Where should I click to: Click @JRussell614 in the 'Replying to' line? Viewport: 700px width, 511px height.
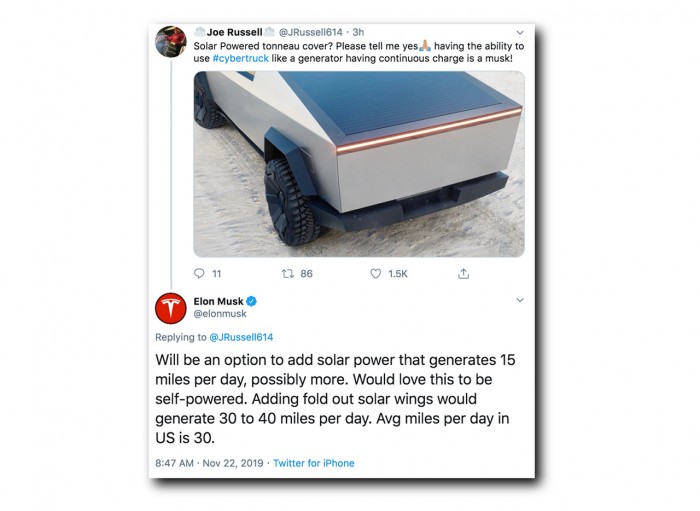[240, 338]
